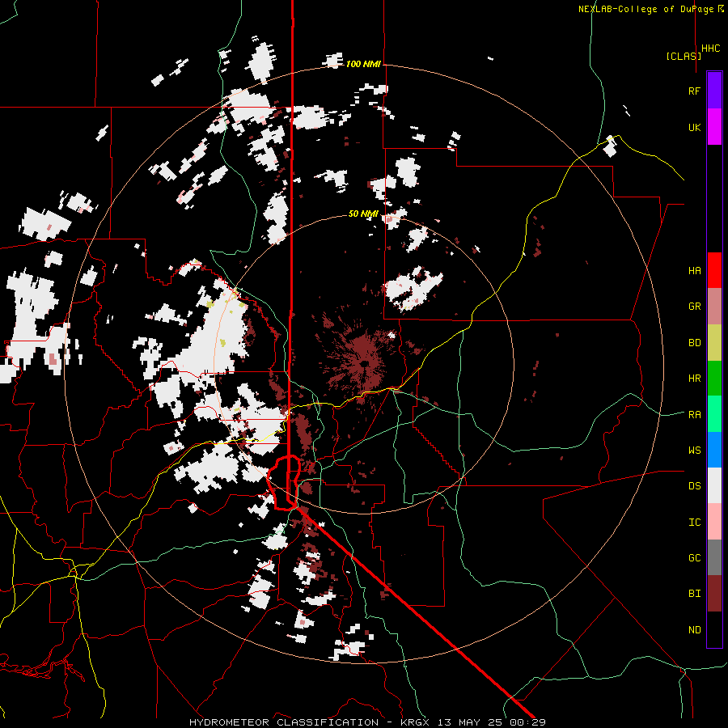
Task: Click the 100 NMI range ring label
Action: pos(363,64)
